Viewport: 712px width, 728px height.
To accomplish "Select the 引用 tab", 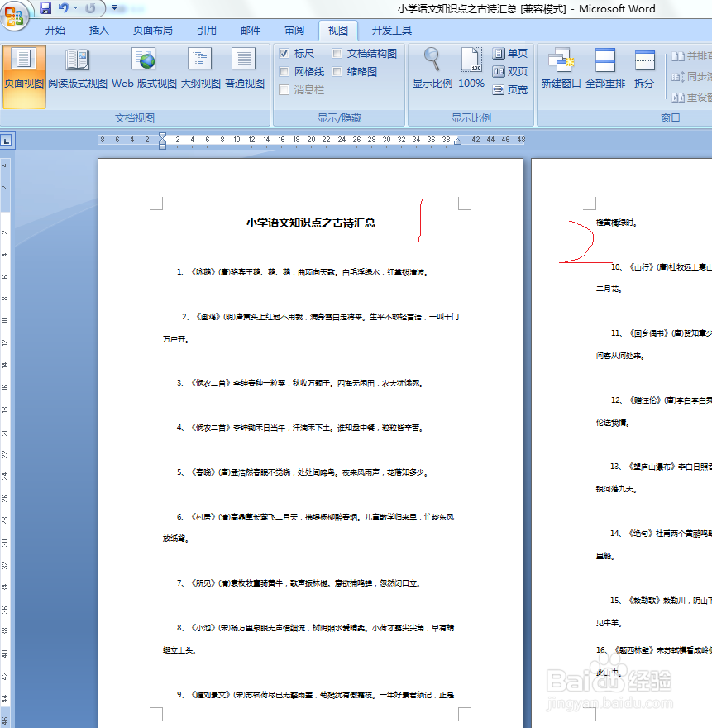I will click(x=207, y=30).
